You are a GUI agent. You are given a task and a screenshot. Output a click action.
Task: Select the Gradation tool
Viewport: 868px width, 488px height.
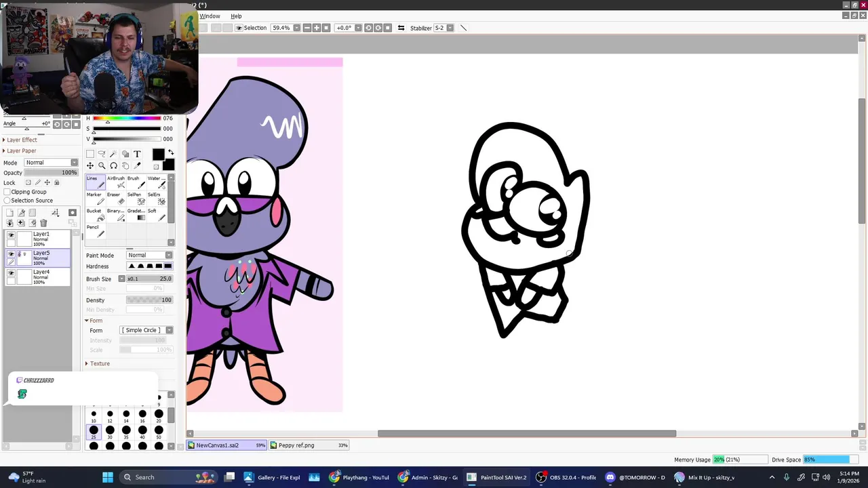coord(136,215)
